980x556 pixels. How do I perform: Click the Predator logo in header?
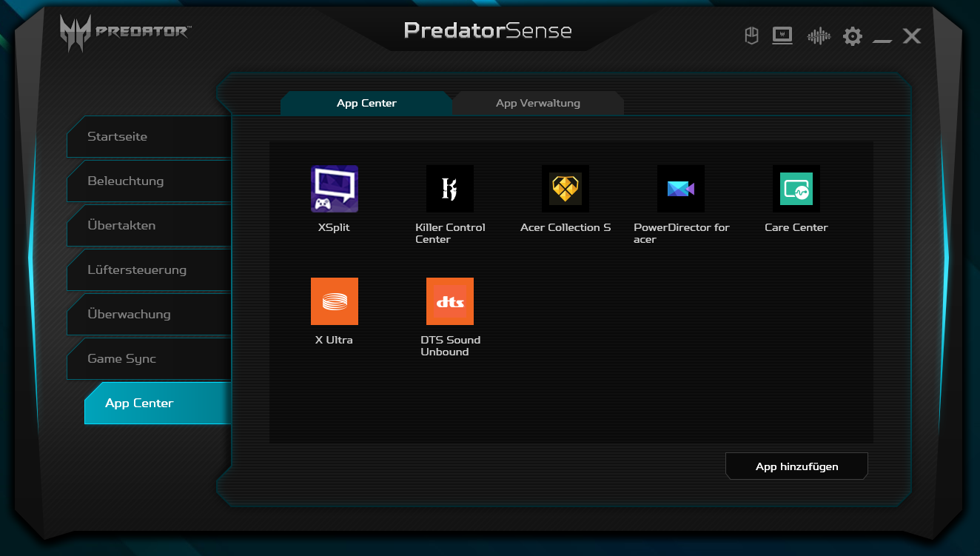pyautogui.click(x=124, y=33)
